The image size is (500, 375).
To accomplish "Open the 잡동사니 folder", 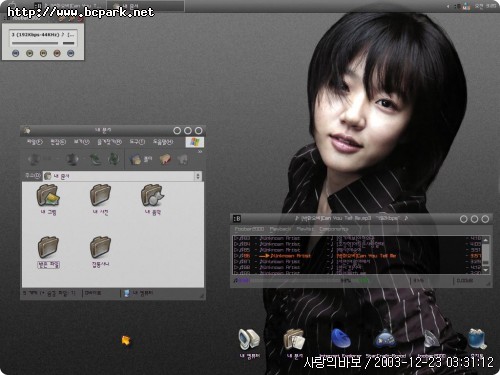I will 100,252.
